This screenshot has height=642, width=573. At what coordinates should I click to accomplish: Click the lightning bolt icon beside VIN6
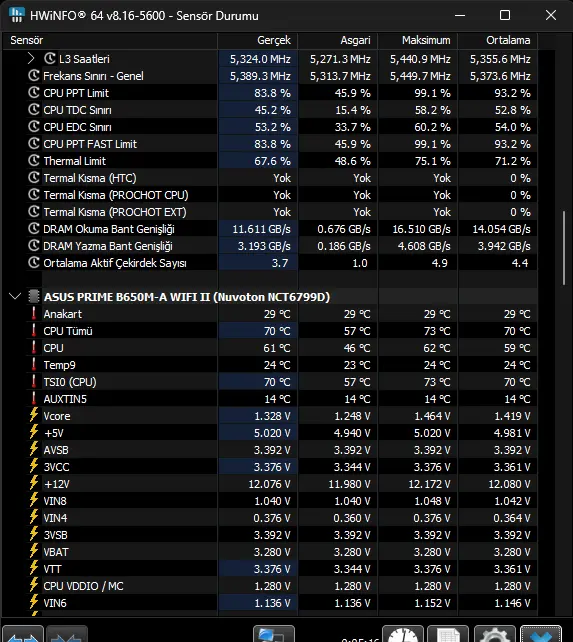click(x=34, y=602)
